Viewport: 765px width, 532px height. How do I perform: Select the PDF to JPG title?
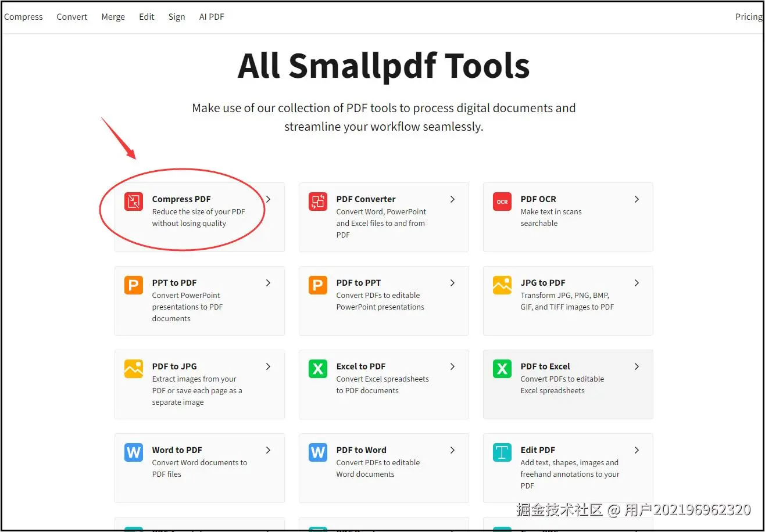click(174, 366)
